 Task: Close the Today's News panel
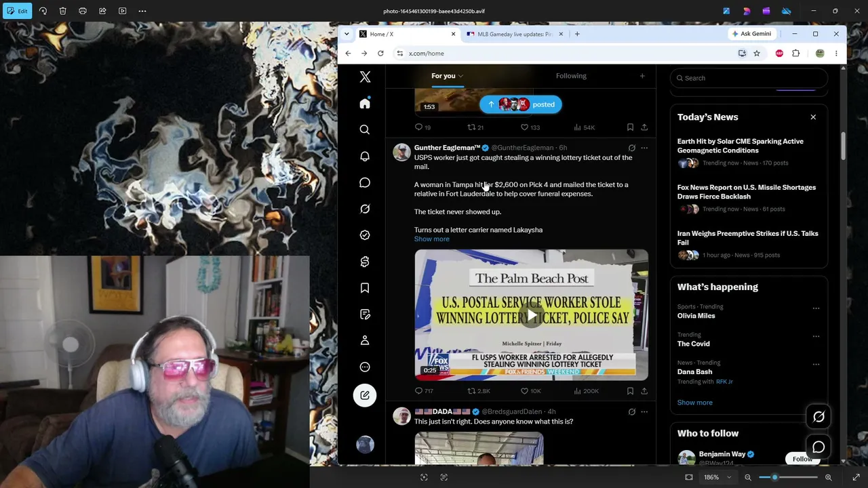813,117
